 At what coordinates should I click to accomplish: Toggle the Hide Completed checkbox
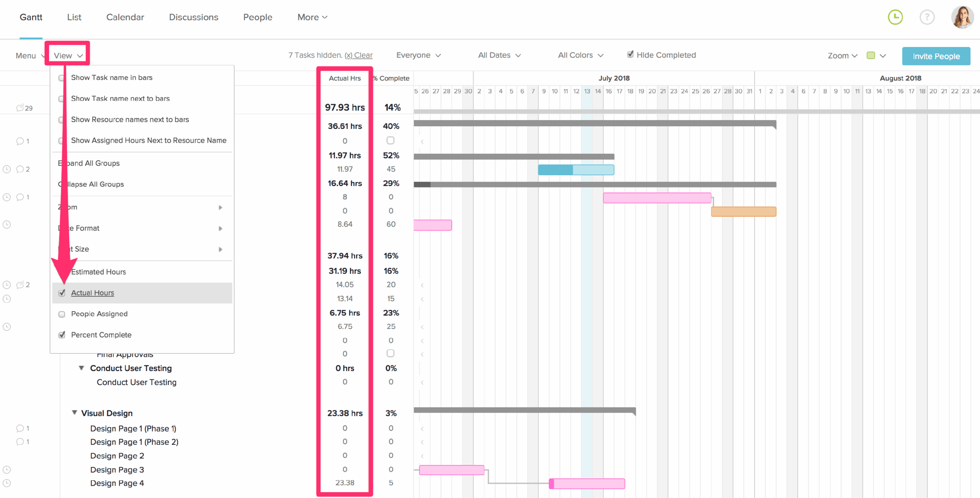click(630, 54)
